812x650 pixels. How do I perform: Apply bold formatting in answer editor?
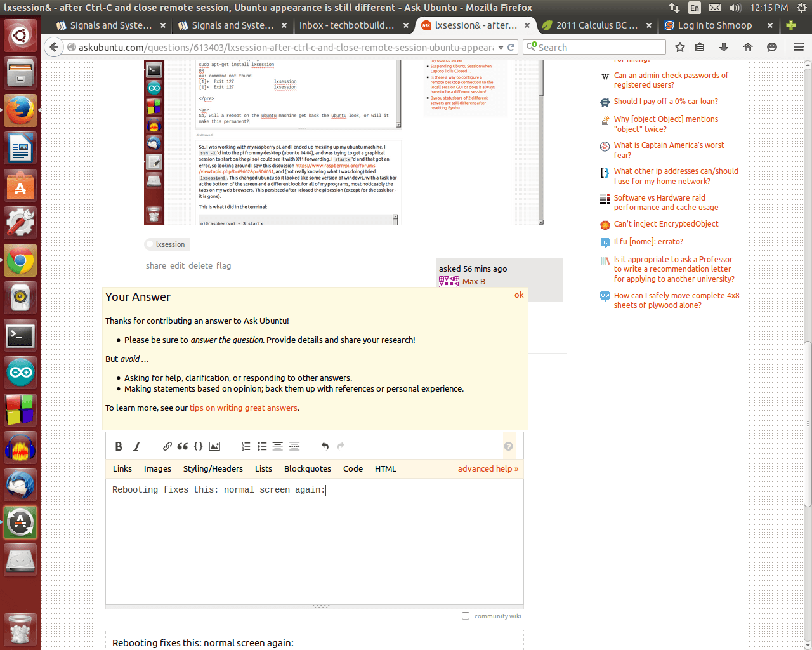pyautogui.click(x=119, y=446)
